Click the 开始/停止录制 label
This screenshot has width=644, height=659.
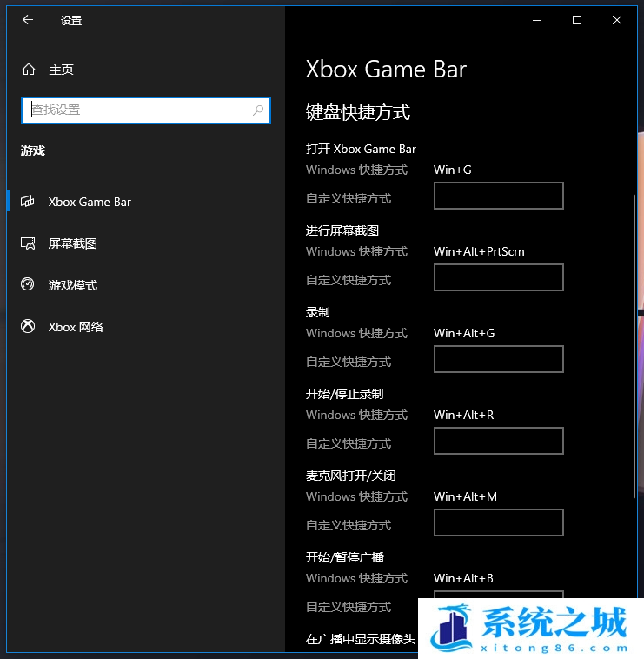tap(344, 394)
